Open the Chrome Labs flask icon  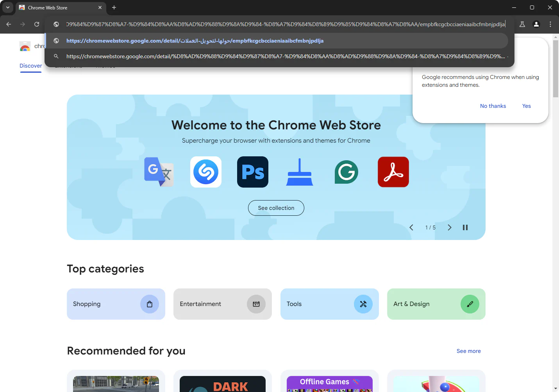522,24
